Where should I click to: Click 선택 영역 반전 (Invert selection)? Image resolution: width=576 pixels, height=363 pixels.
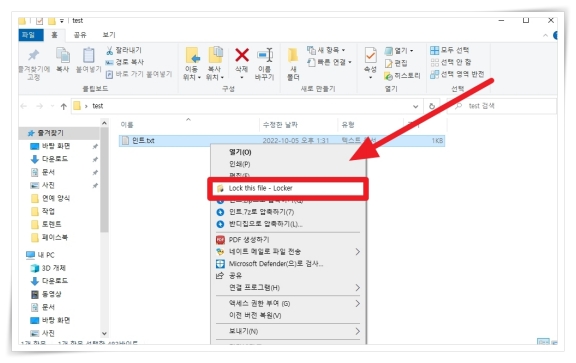457,74
